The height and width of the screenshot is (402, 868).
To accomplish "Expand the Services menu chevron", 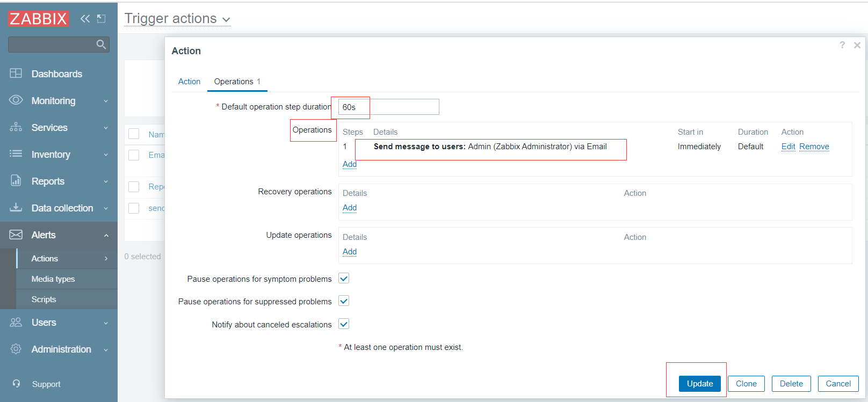I will [x=106, y=128].
